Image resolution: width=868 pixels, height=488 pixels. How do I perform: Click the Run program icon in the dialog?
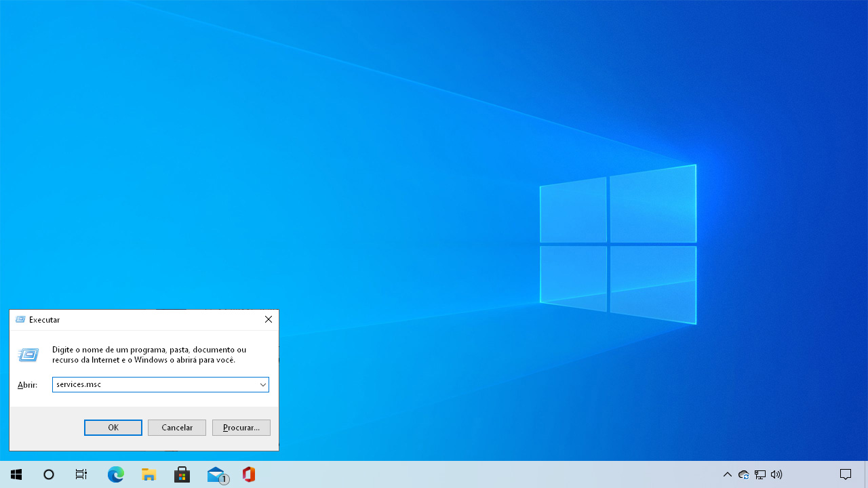(28, 354)
